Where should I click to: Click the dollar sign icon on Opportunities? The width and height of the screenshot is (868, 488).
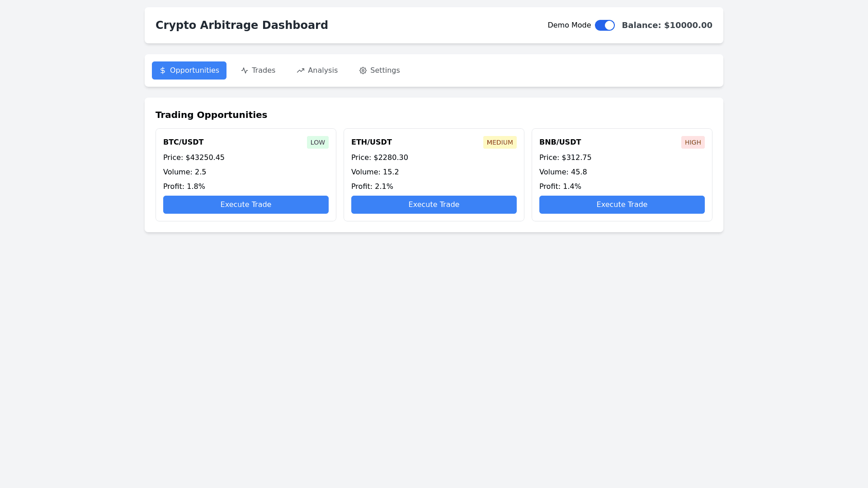click(163, 70)
